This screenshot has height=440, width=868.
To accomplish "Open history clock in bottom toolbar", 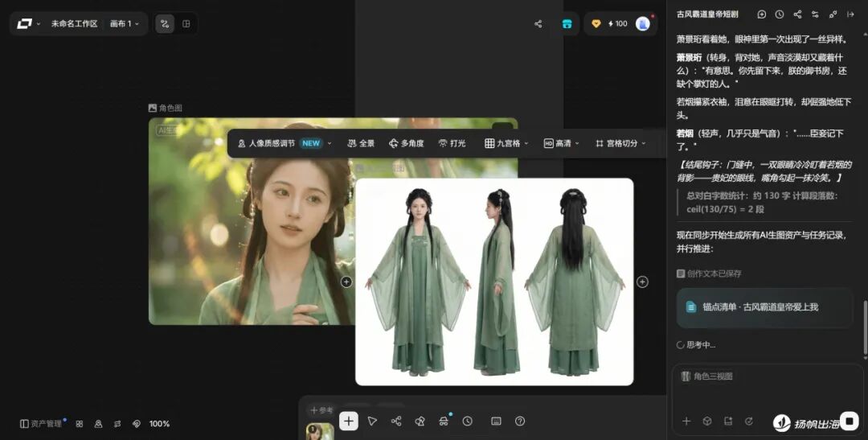I will pos(468,421).
